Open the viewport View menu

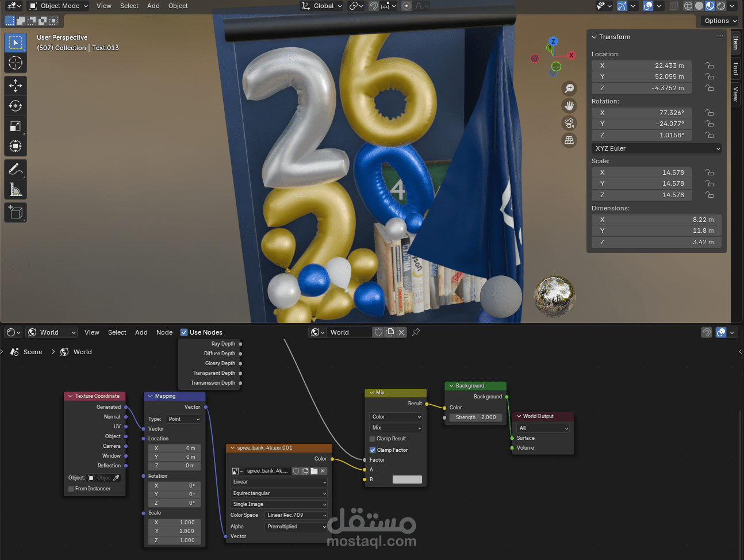[x=104, y=6]
